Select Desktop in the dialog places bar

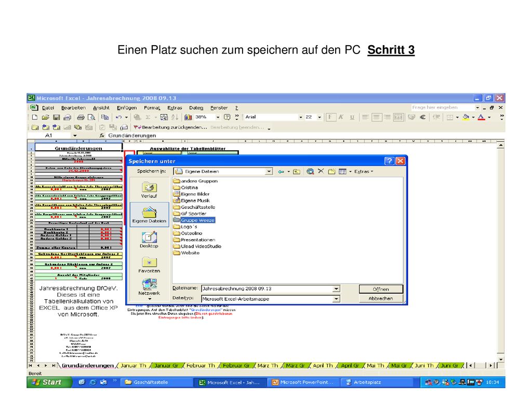click(149, 240)
